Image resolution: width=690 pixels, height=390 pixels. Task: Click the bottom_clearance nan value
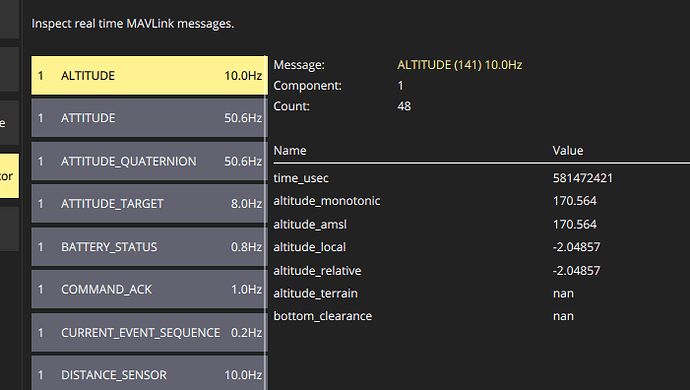pyautogui.click(x=563, y=316)
